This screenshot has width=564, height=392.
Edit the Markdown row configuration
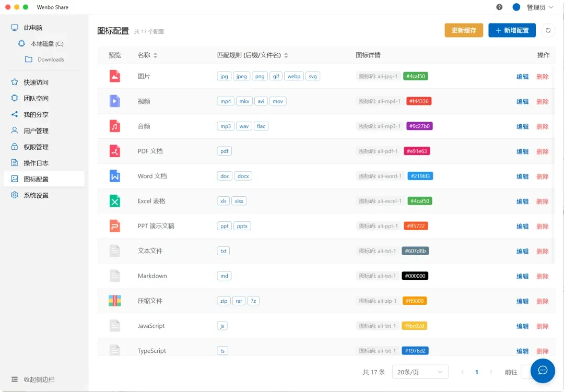pyautogui.click(x=522, y=276)
